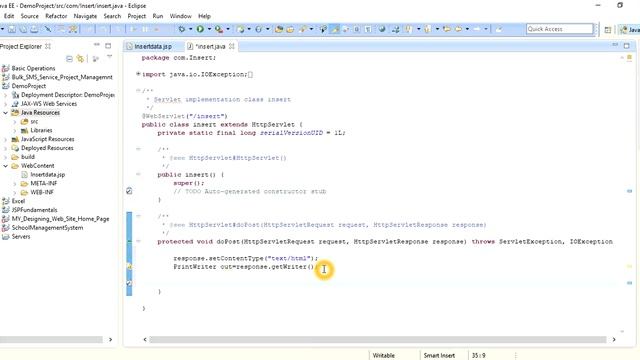Maximize the editor area
The image size is (640, 360).
tap(627, 46)
